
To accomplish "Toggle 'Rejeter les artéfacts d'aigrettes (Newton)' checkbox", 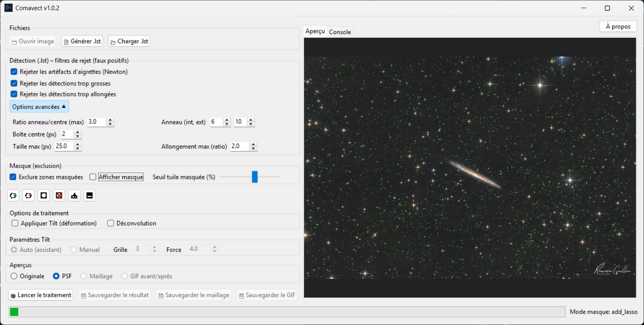I will click(x=14, y=72).
